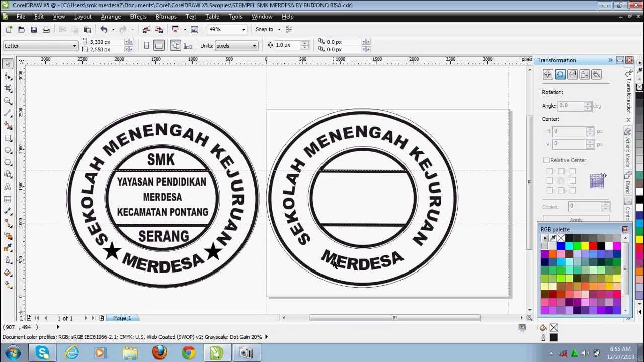Viewport: 644px width, 362px height.
Task: Switch to Position tab in Transformation docker
Action: (x=548, y=74)
